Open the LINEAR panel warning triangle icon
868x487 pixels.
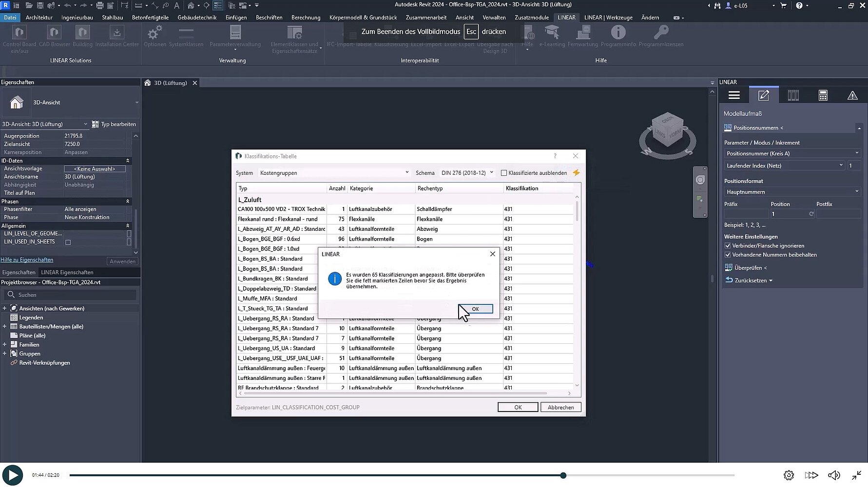click(852, 95)
